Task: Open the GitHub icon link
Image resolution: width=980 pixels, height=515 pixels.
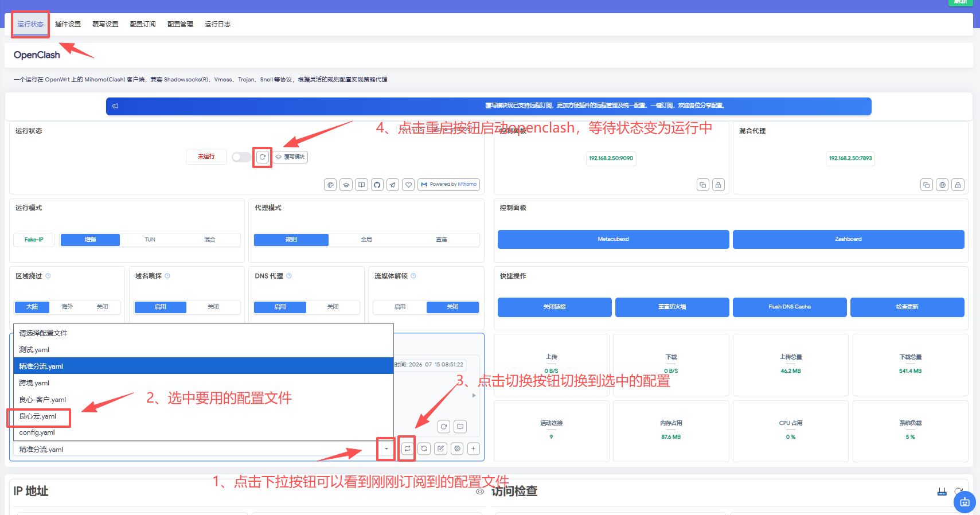Action: click(x=377, y=185)
